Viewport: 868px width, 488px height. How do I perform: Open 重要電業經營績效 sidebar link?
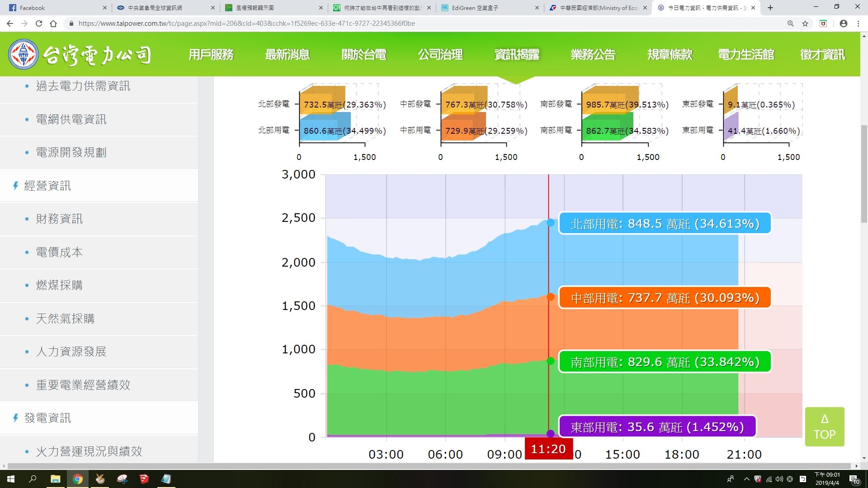[x=83, y=385]
